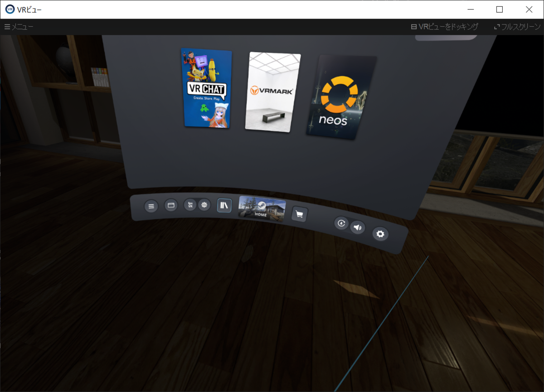Select the Library books icon
This screenshot has height=392, width=544.
click(224, 205)
